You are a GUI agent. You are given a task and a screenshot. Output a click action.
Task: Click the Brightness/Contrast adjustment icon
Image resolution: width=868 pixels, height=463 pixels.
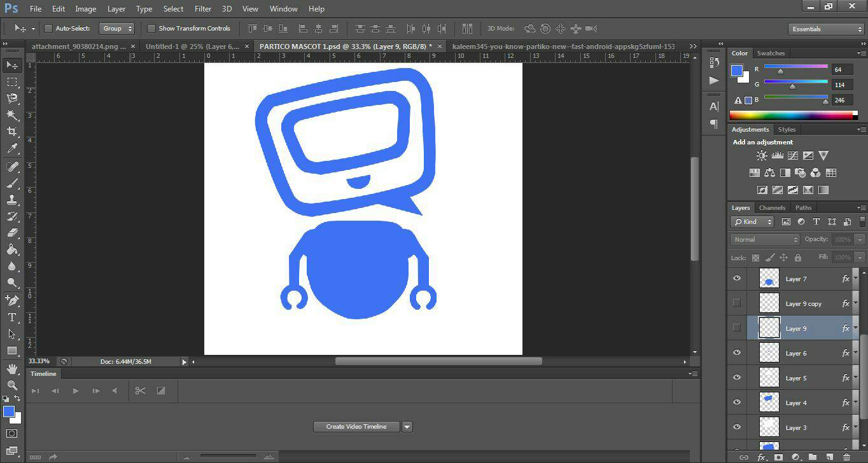click(x=762, y=156)
